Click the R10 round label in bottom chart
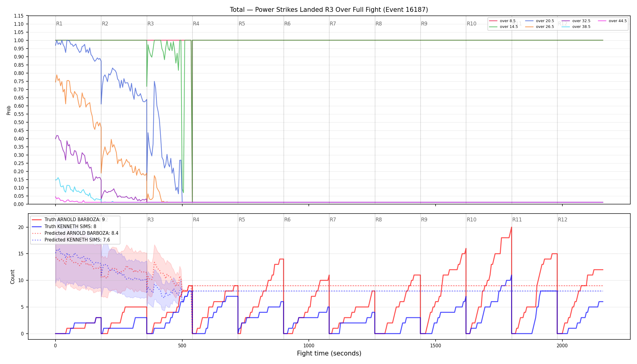 [x=471, y=220]
